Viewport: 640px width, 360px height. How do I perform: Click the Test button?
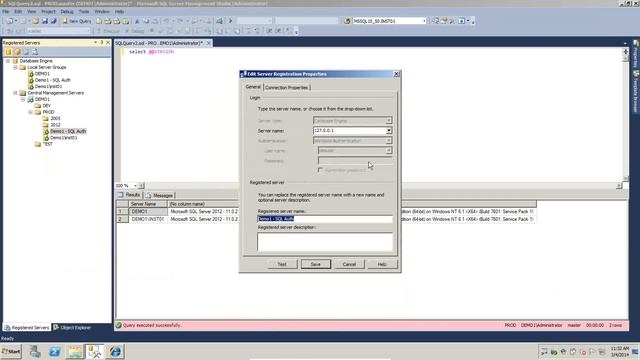[282, 264]
